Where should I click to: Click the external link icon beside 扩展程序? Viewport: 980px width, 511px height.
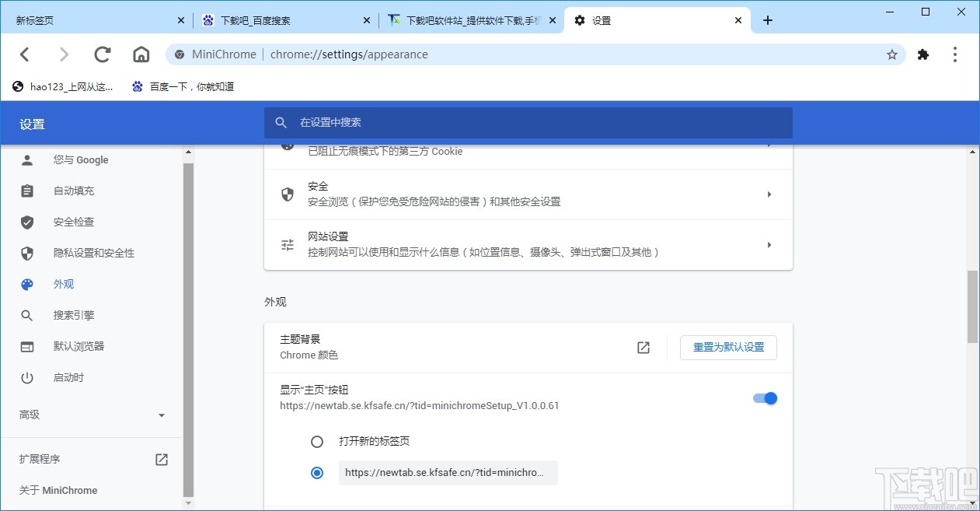(162, 460)
